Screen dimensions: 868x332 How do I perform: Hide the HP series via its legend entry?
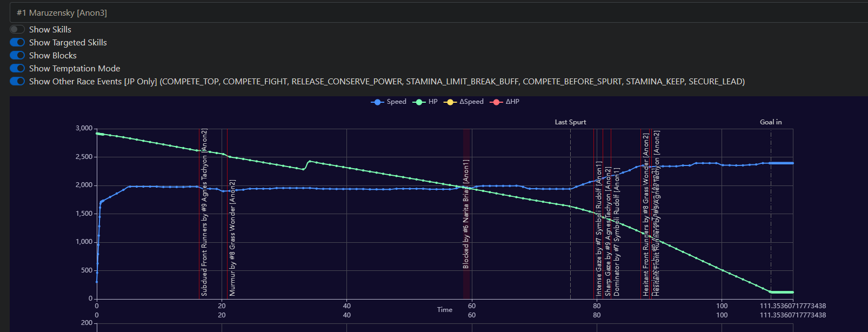[x=425, y=102]
